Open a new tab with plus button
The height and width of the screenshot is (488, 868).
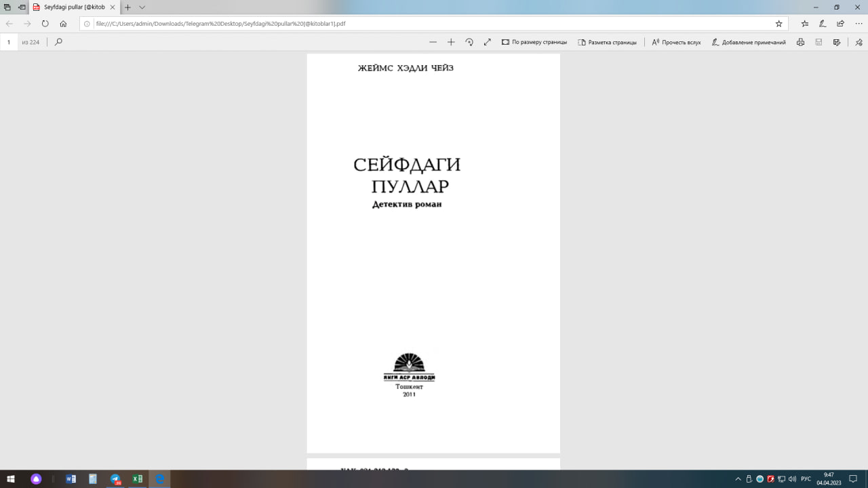pyautogui.click(x=127, y=7)
